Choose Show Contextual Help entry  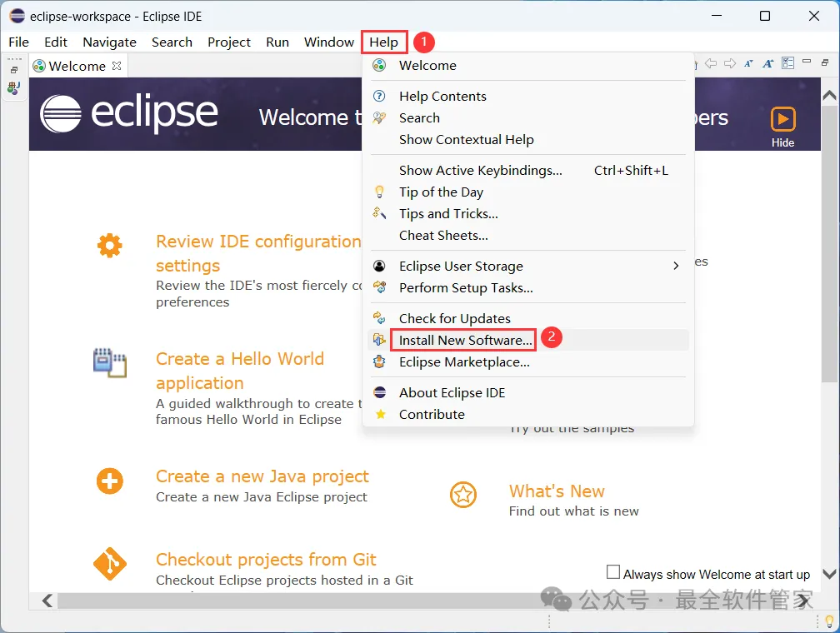(x=527, y=140)
